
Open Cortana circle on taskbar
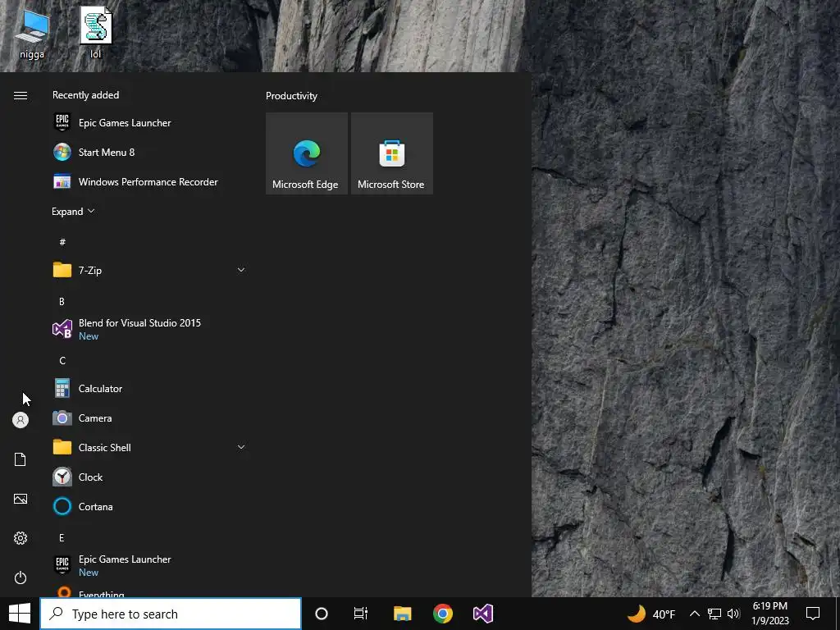point(322,614)
